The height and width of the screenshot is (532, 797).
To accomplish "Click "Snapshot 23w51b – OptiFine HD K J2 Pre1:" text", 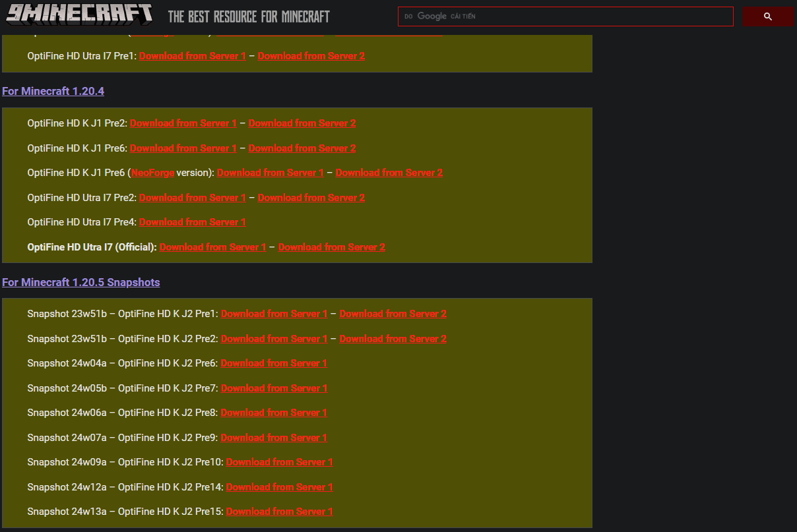I will point(123,314).
